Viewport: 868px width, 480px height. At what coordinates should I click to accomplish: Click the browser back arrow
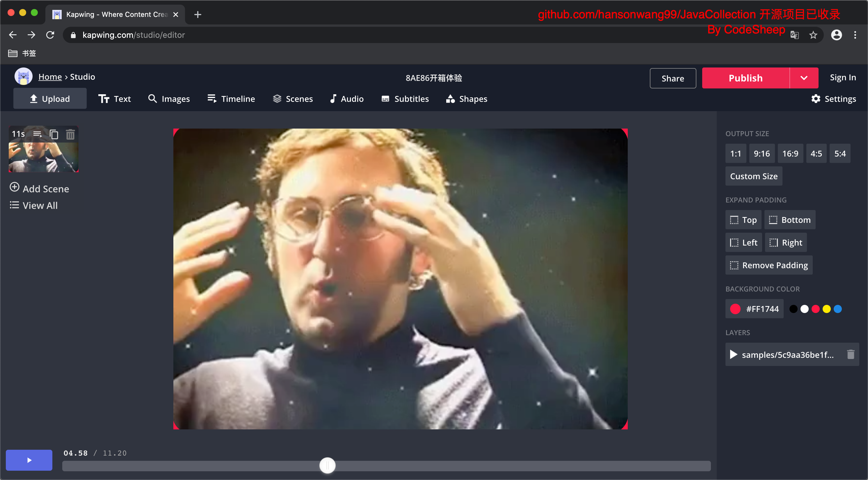[x=13, y=35]
